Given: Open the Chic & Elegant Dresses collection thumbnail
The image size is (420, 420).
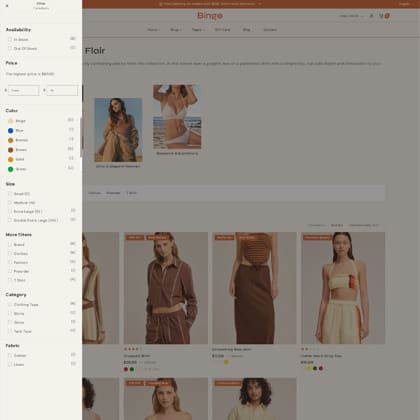Looking at the screenshot, I should point(118,130).
